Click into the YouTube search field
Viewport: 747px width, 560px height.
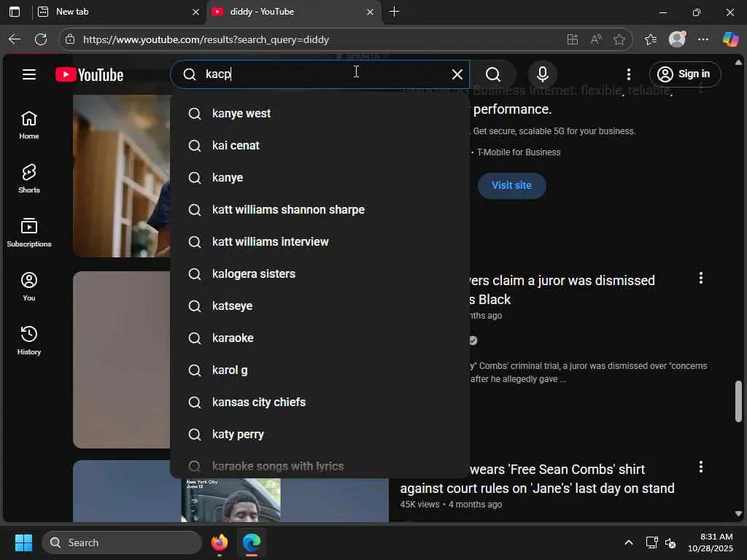(320, 74)
